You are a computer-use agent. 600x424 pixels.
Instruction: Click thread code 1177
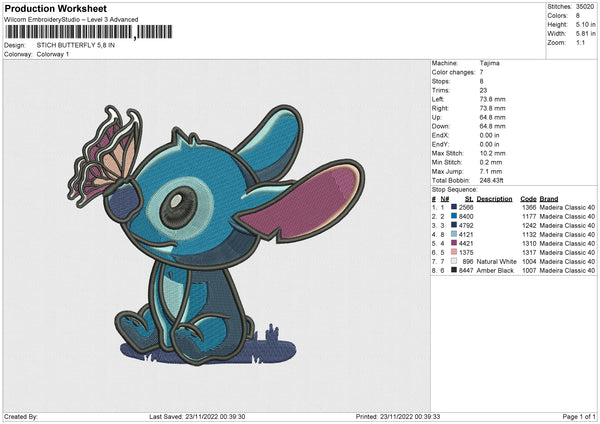(529, 217)
